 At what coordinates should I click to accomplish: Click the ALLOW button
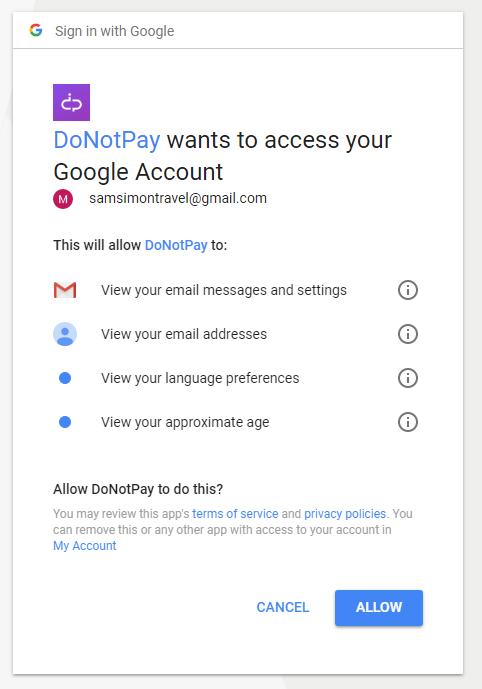(379, 608)
